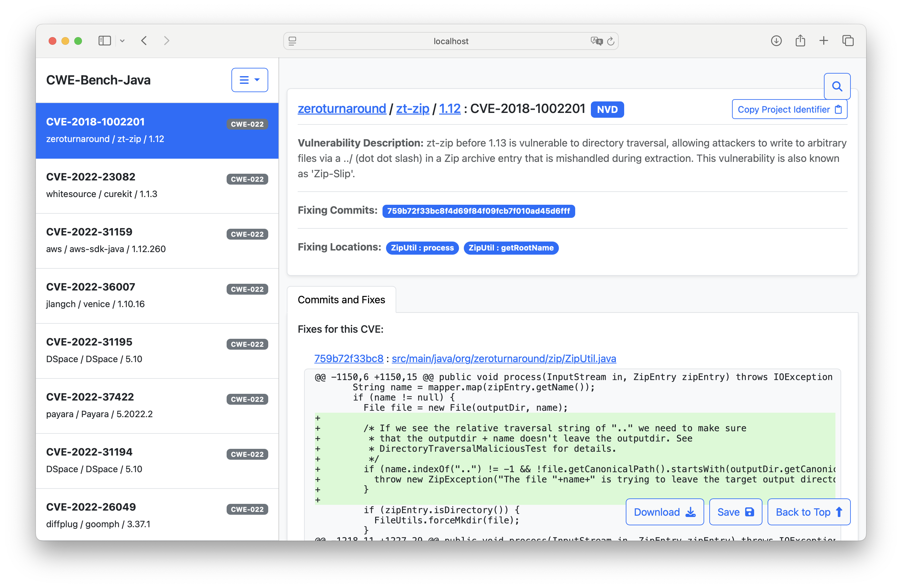The image size is (902, 588).
Task: Toggle the Safari sidebar icon
Action: coord(104,41)
